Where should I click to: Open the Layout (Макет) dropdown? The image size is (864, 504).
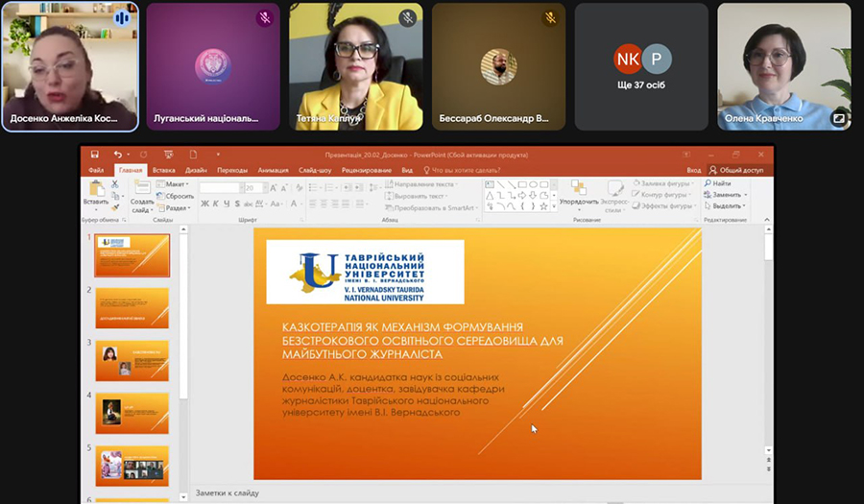(x=175, y=183)
